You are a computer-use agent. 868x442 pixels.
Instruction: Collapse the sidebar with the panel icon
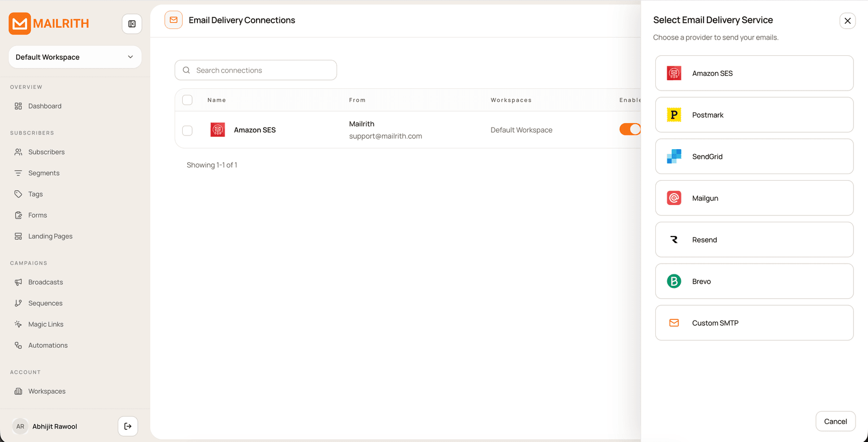pyautogui.click(x=132, y=24)
